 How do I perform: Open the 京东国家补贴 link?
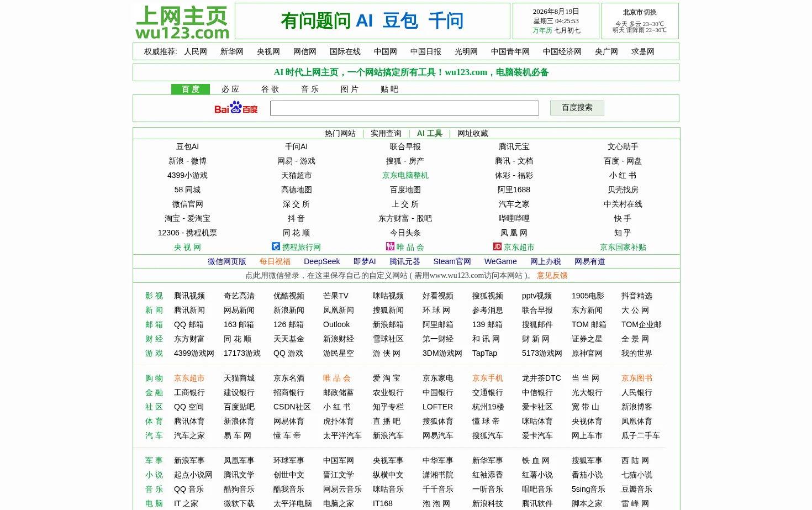pyautogui.click(x=623, y=248)
